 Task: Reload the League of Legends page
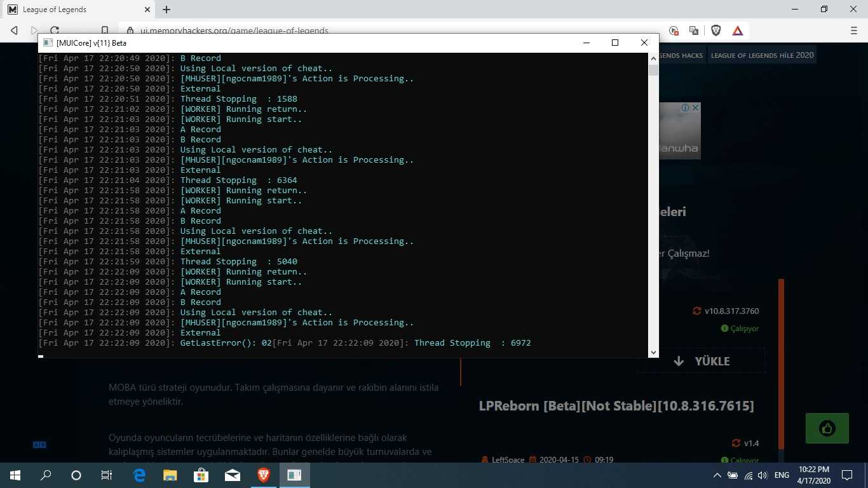(55, 30)
